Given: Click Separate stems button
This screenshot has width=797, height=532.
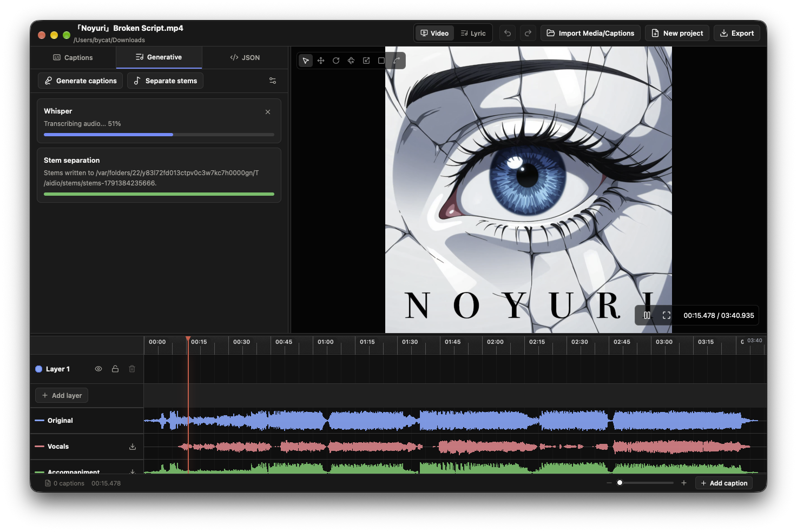Looking at the screenshot, I should [166, 81].
